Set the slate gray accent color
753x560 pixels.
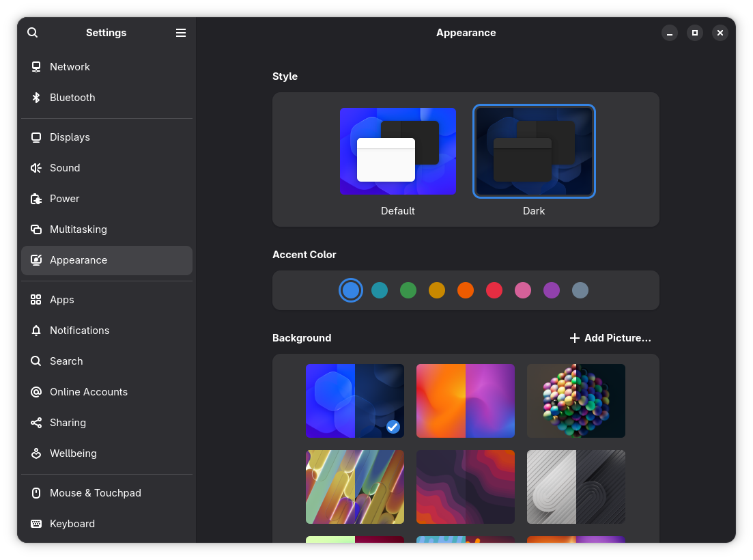pyautogui.click(x=580, y=290)
